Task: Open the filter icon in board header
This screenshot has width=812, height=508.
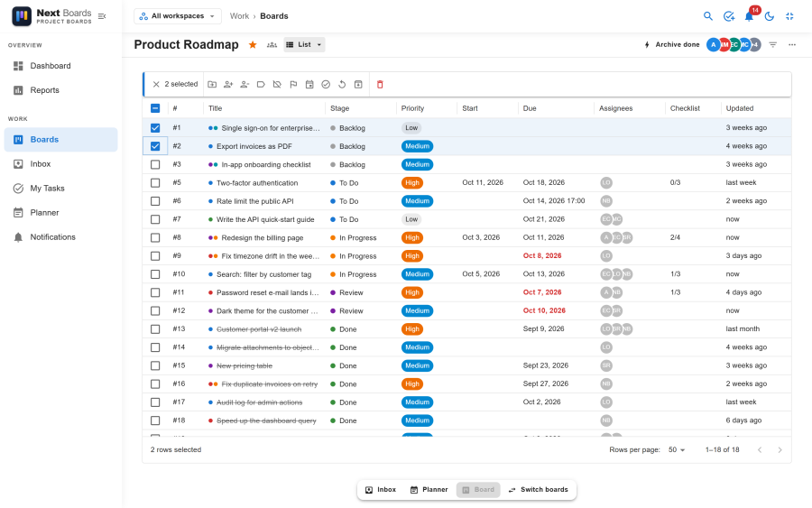Action: (x=772, y=44)
